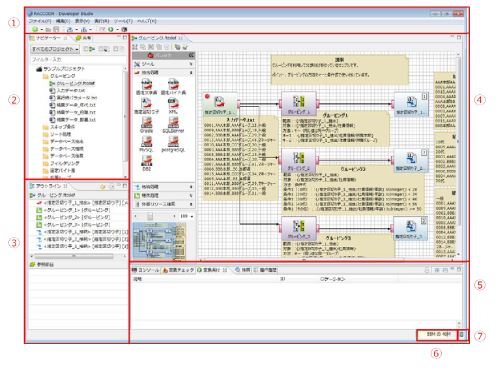Select the SQLServer palette icon
The image size is (500, 370).
[x=173, y=126]
